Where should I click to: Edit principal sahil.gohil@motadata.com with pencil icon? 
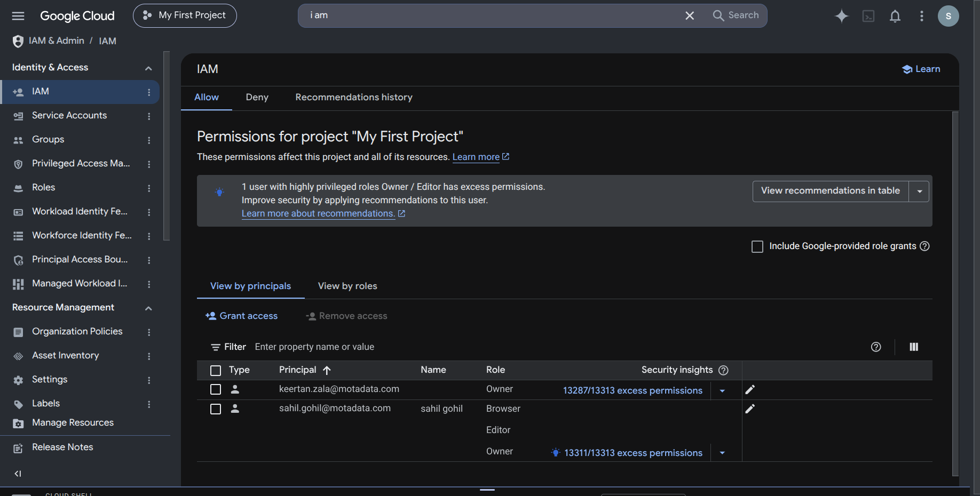(750, 409)
